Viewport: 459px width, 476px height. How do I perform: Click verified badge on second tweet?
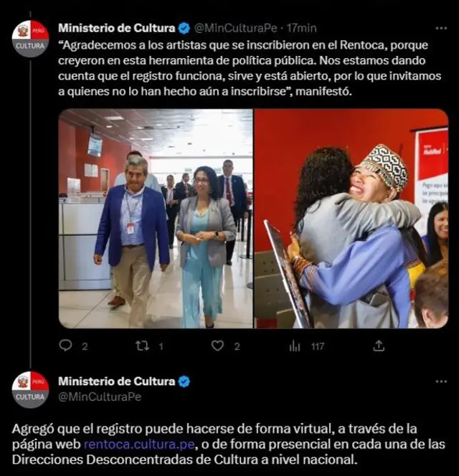[184, 381]
